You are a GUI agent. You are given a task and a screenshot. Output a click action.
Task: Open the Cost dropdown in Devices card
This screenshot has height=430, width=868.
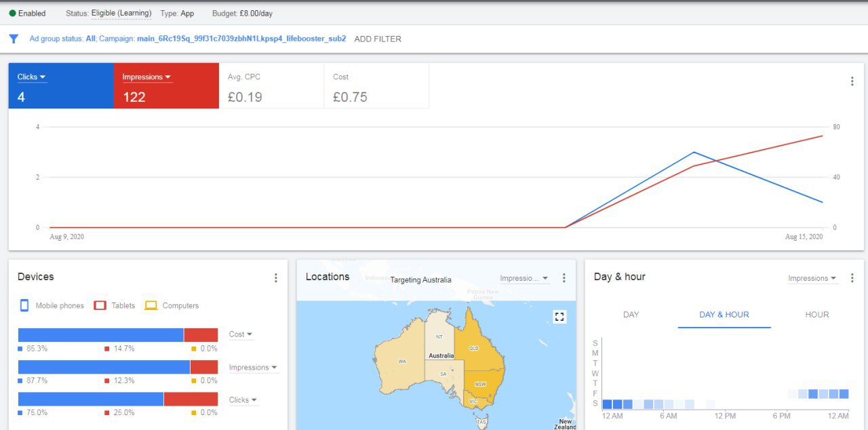click(x=241, y=334)
